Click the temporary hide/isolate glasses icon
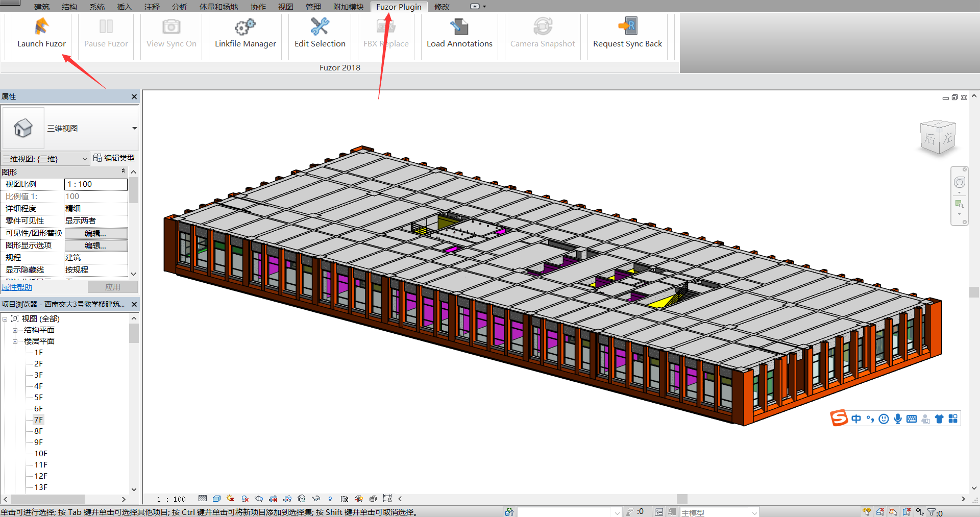 (316, 499)
